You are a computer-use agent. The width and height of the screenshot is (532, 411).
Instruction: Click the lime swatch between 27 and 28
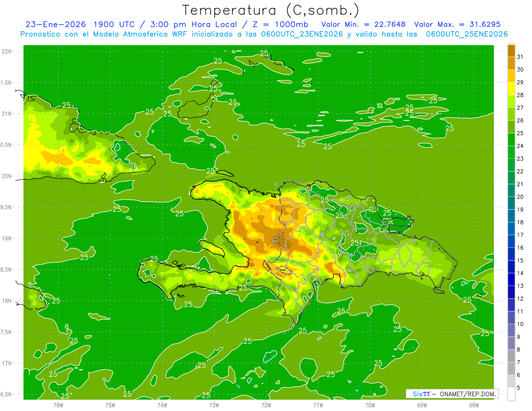[x=511, y=101]
